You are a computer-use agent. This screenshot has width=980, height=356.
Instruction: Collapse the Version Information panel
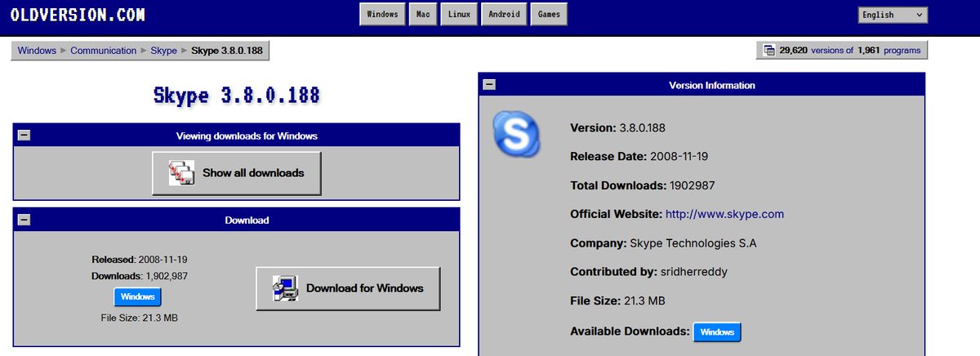[489, 84]
